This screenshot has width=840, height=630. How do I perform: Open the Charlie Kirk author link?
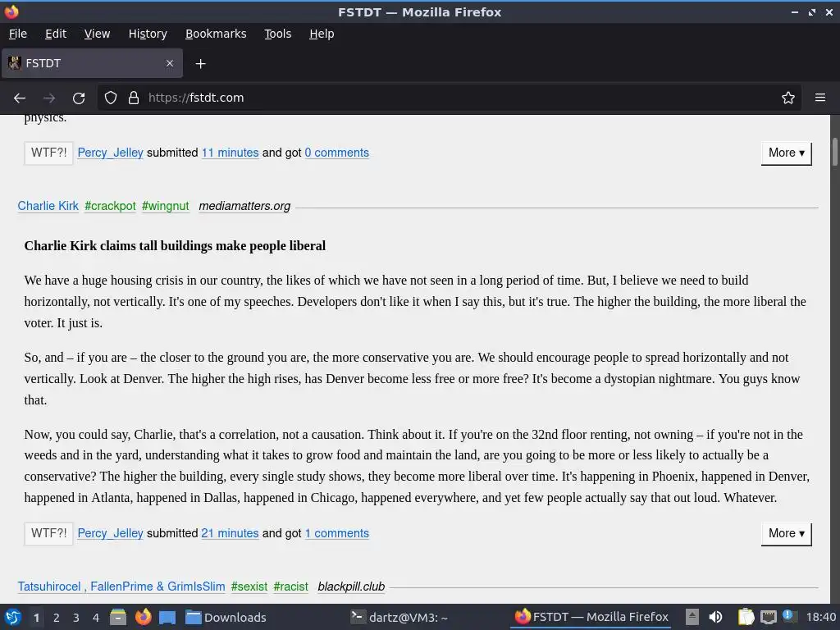48,206
